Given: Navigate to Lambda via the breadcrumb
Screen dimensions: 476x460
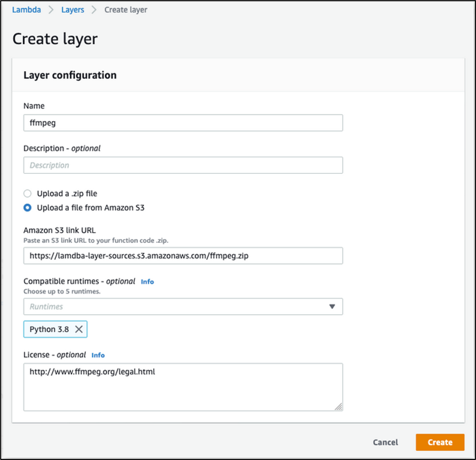Looking at the screenshot, I should tap(26, 9).
